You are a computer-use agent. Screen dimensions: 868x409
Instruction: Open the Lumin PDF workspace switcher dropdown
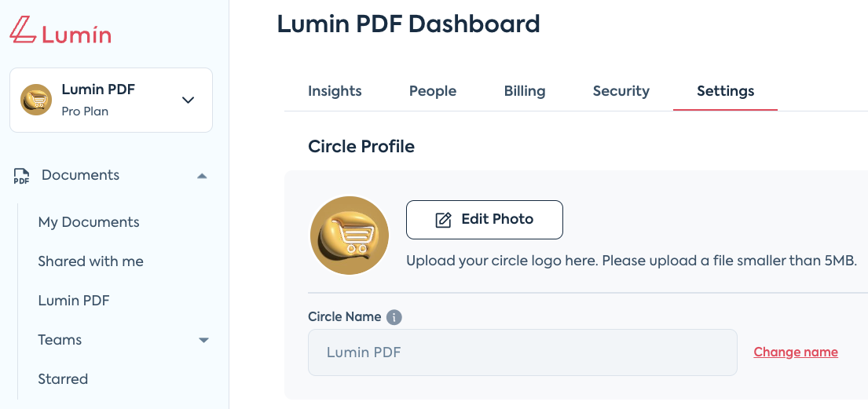click(x=188, y=100)
